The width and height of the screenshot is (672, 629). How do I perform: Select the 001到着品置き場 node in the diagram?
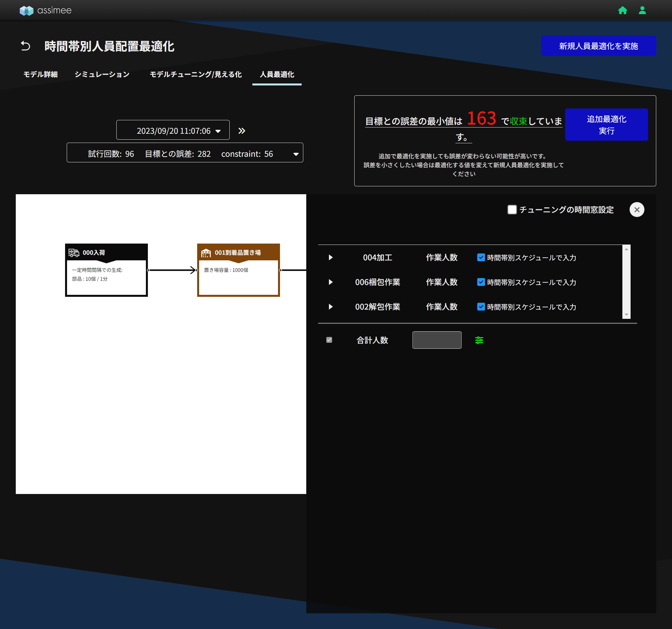[238, 270]
